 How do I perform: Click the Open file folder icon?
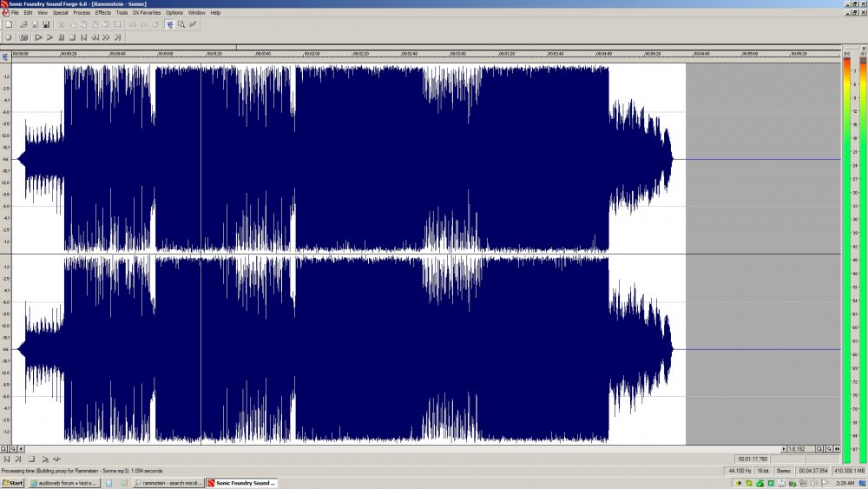coord(23,24)
